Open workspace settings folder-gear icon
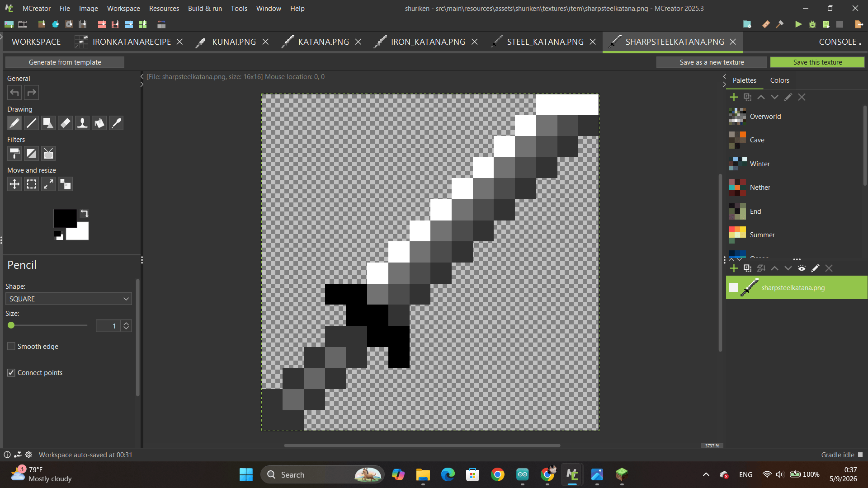The height and width of the screenshot is (488, 868). (x=747, y=24)
